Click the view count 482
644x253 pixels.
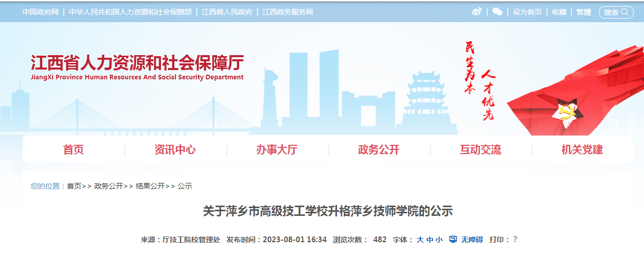tap(380, 240)
